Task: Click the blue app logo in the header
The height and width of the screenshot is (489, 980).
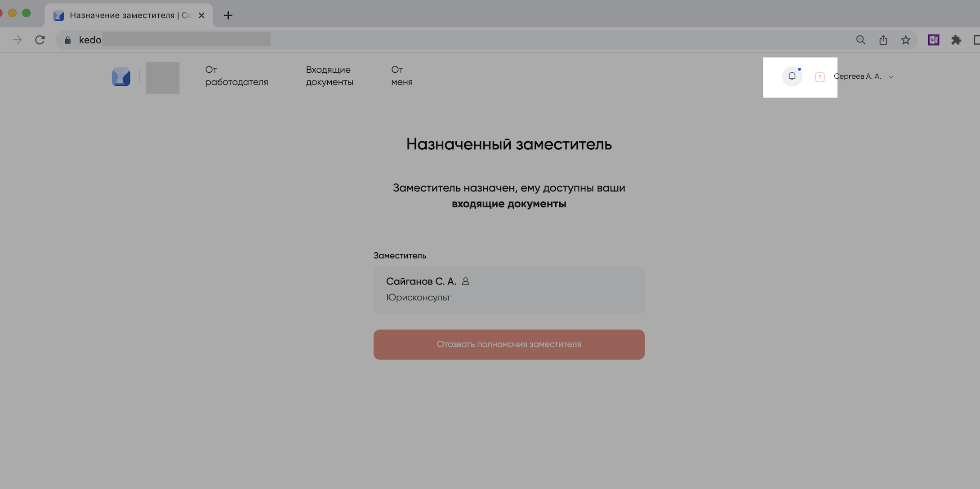Action: pos(121,77)
